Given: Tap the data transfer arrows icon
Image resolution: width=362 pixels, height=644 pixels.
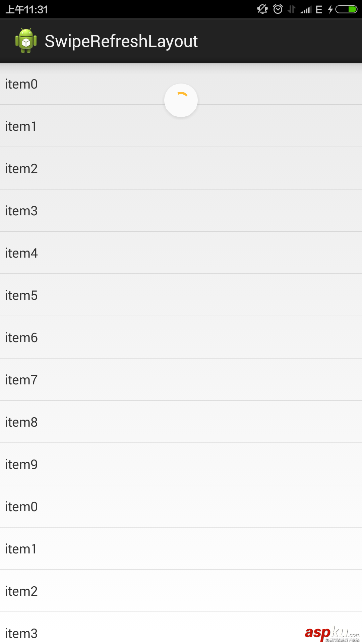Looking at the screenshot, I should click(292, 9).
